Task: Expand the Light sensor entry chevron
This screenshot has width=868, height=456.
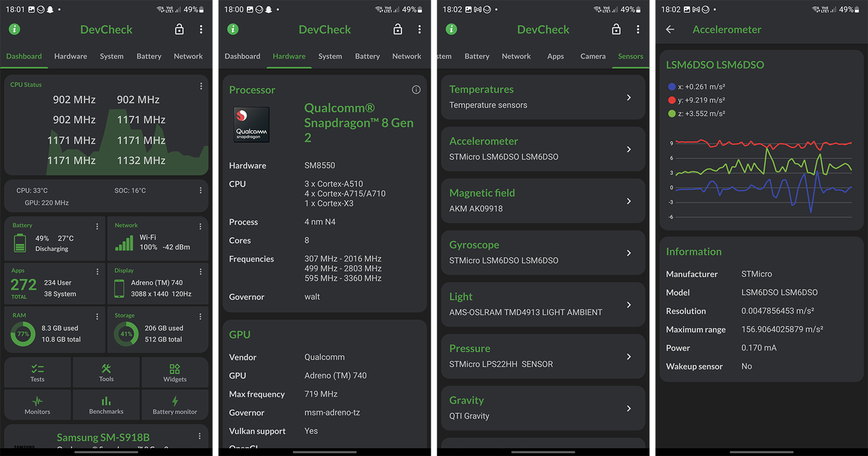Action: pyautogui.click(x=629, y=305)
